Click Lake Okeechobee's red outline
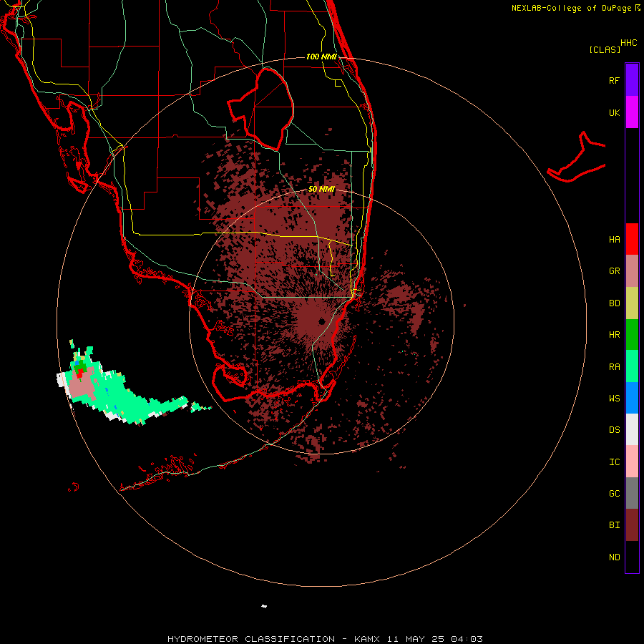The height and width of the screenshot is (644, 644). 260,109
